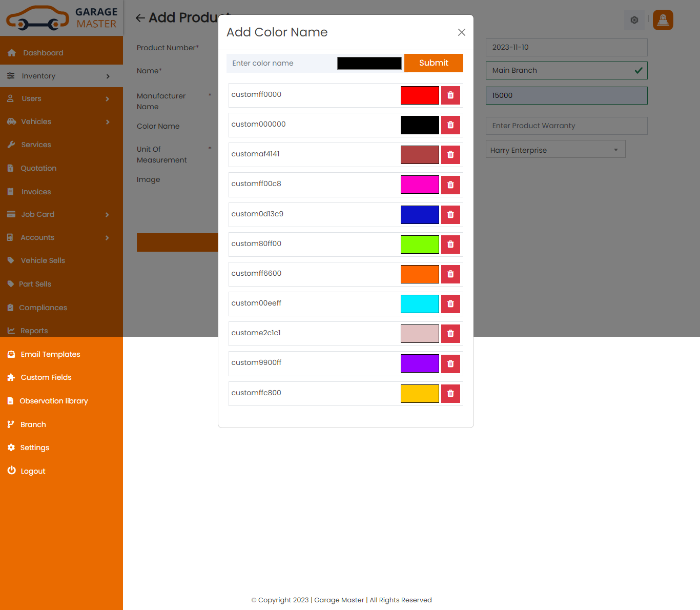This screenshot has height=610, width=700.
Task: Log out via the sidebar Logout link
Action: (x=33, y=471)
